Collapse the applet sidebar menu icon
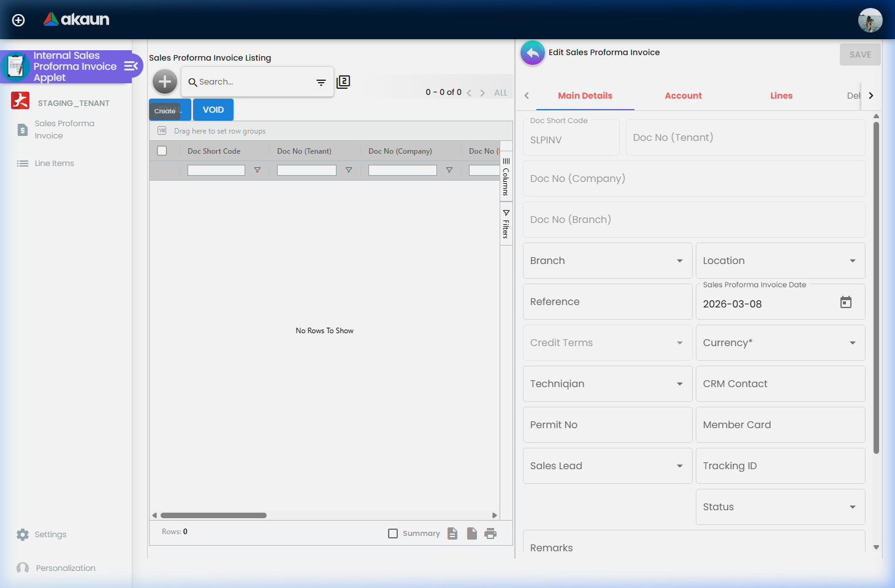This screenshot has height=588, width=895. pyautogui.click(x=131, y=66)
